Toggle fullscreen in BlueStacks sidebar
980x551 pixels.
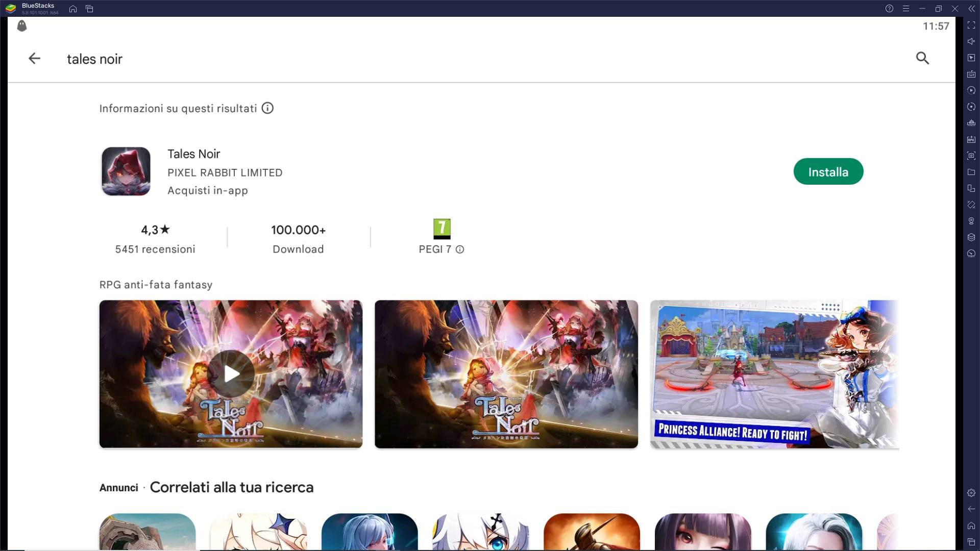[x=971, y=25]
